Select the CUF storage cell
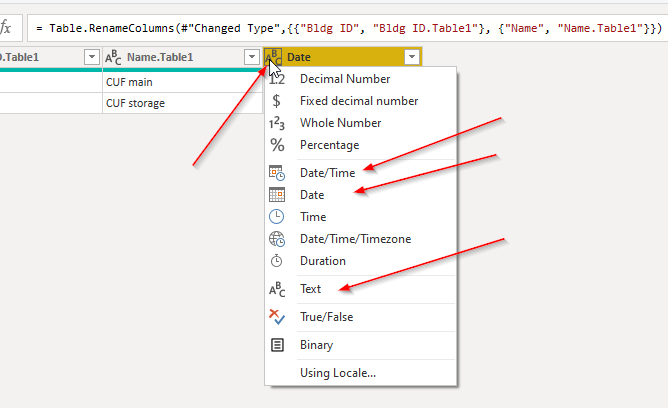This screenshot has height=408, width=668. [x=182, y=103]
